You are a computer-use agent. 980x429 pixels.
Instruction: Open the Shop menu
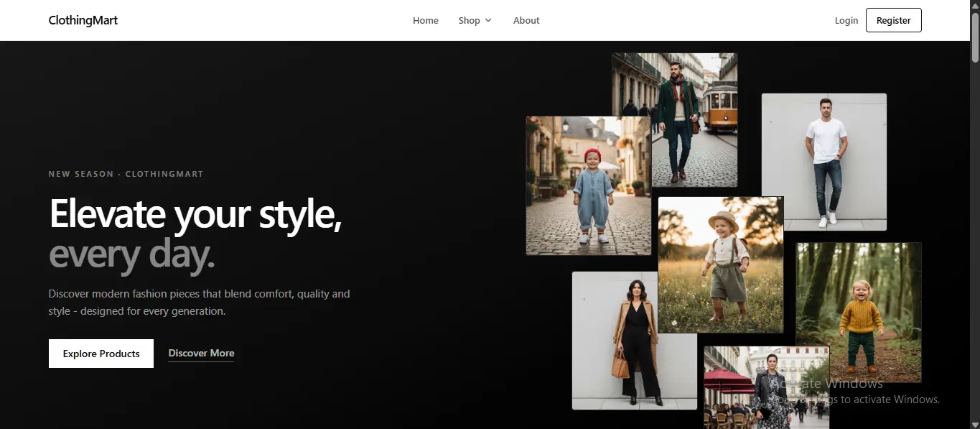[x=475, y=20]
